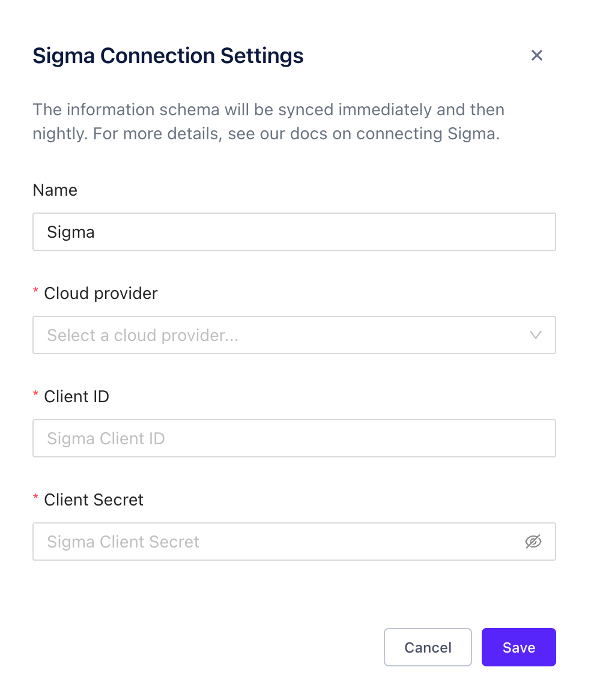
Task: Toggle Client Secret visibility eye icon
Action: (x=533, y=542)
